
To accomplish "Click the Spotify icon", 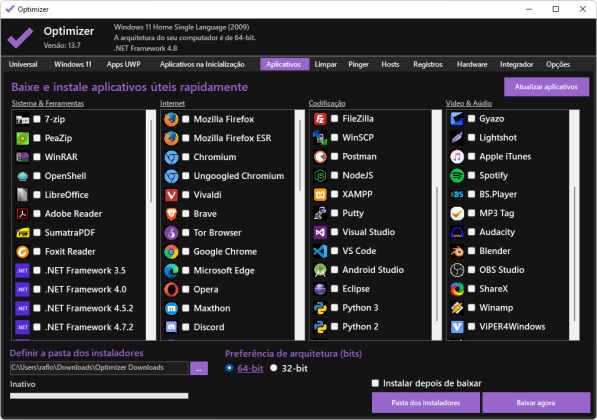I will [x=457, y=176].
